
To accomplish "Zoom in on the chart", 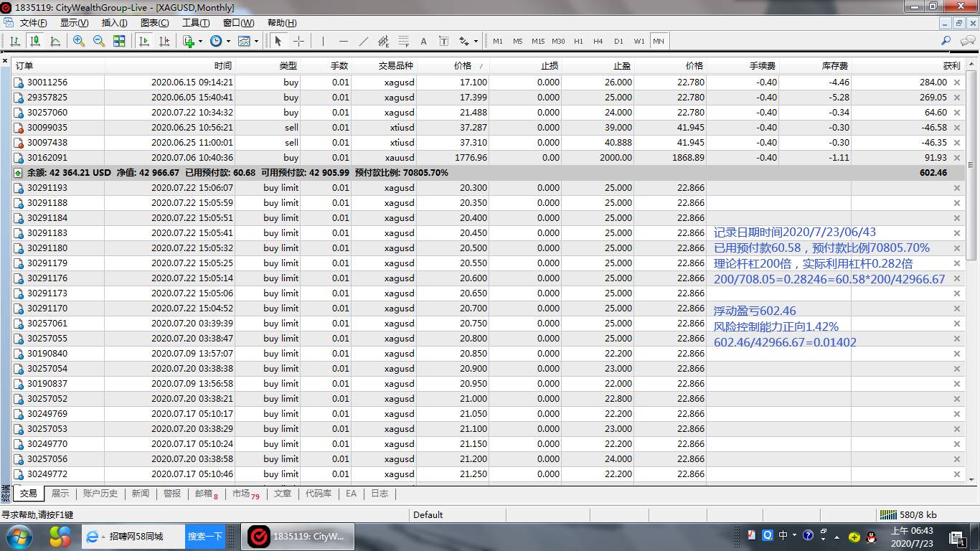I will (x=79, y=41).
